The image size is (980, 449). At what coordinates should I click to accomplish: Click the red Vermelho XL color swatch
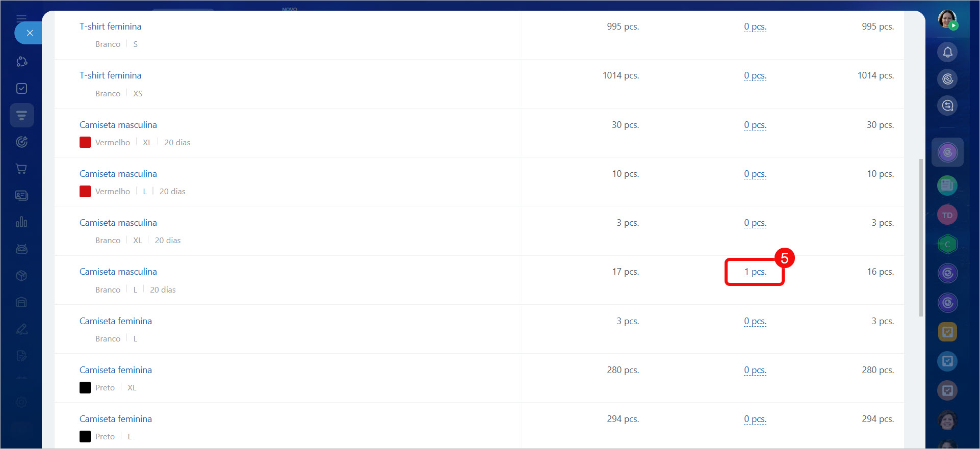(x=85, y=142)
